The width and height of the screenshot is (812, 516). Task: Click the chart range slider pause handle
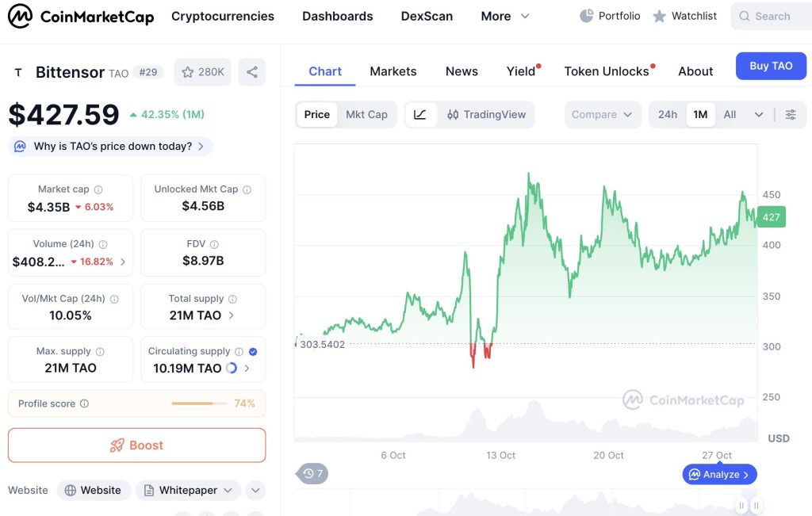pos(742,506)
